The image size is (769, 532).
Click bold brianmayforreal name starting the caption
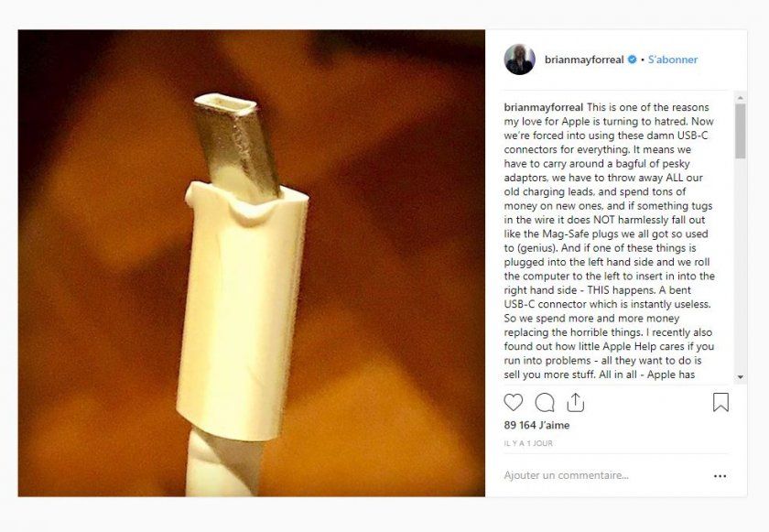[x=544, y=107]
